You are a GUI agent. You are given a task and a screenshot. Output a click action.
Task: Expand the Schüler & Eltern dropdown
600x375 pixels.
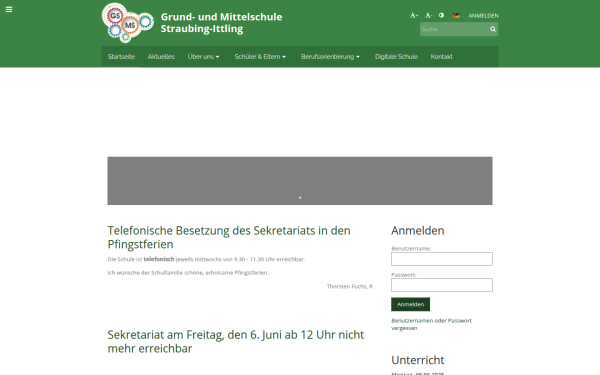point(260,57)
